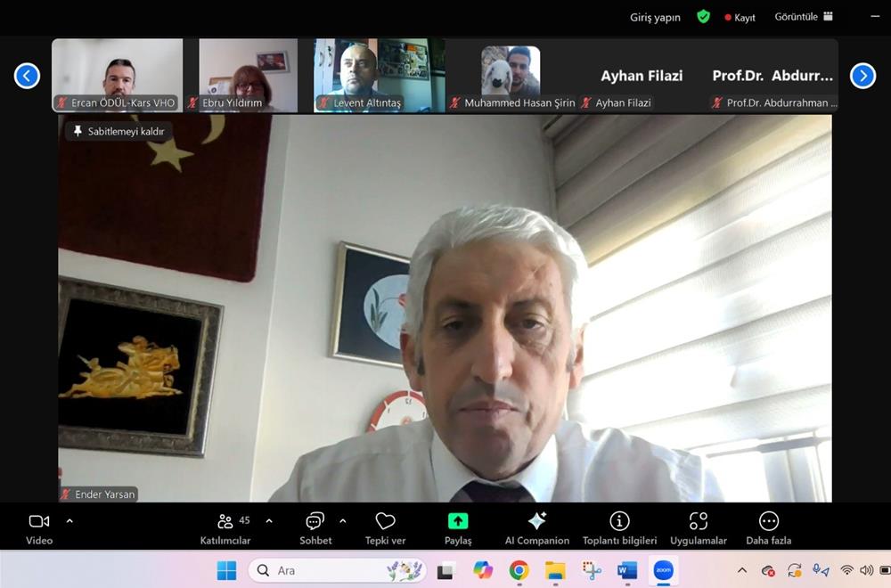Start screen sharing with Paylaş
The height and width of the screenshot is (588, 891).
click(x=458, y=527)
